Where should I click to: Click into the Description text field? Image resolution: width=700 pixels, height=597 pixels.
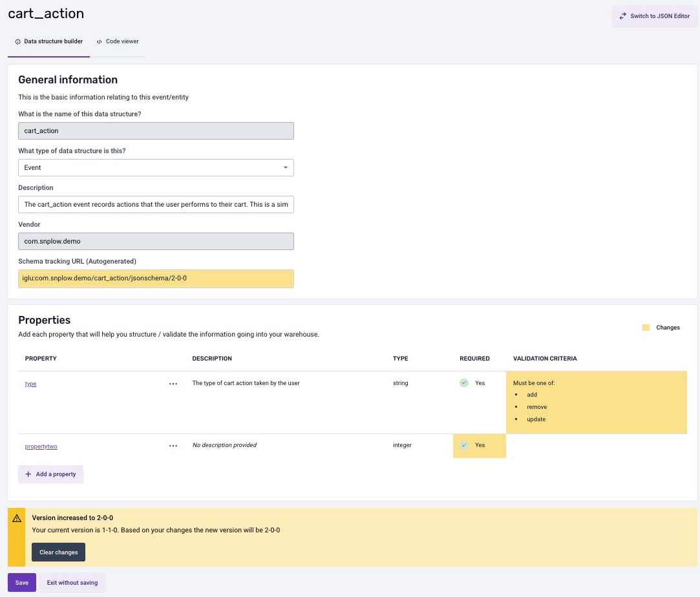pos(155,204)
